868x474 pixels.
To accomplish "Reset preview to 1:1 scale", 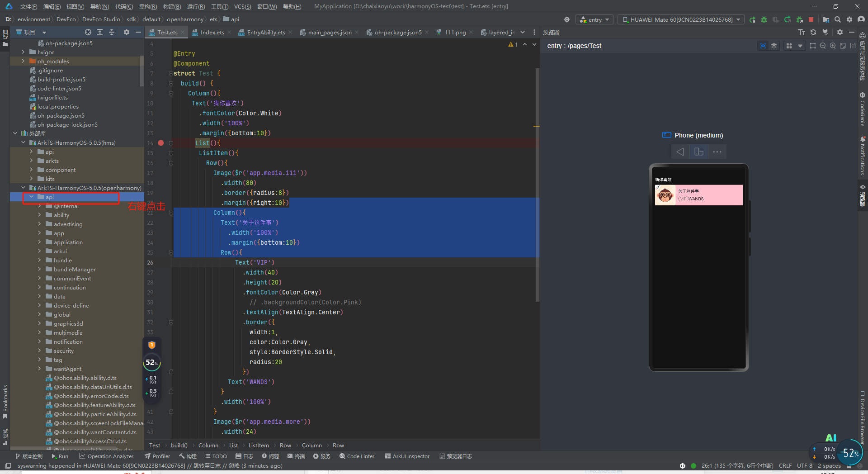I will coord(853,46).
